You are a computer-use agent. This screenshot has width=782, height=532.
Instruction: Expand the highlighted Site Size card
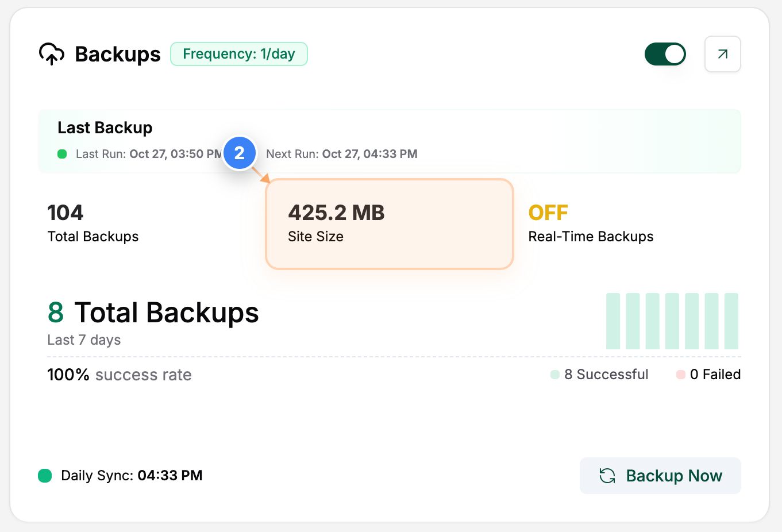pyautogui.click(x=390, y=224)
